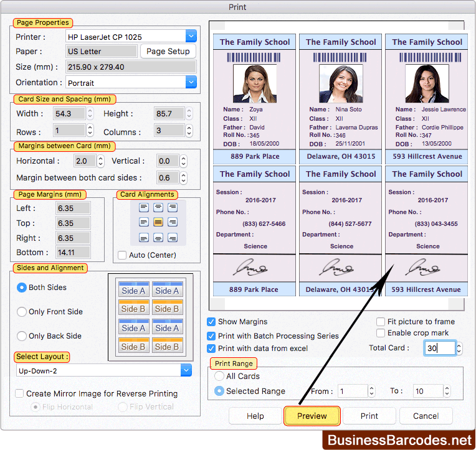Viewport: 476px width, 450px height.
Task: Click the Left page margin field
Action: [73, 209]
